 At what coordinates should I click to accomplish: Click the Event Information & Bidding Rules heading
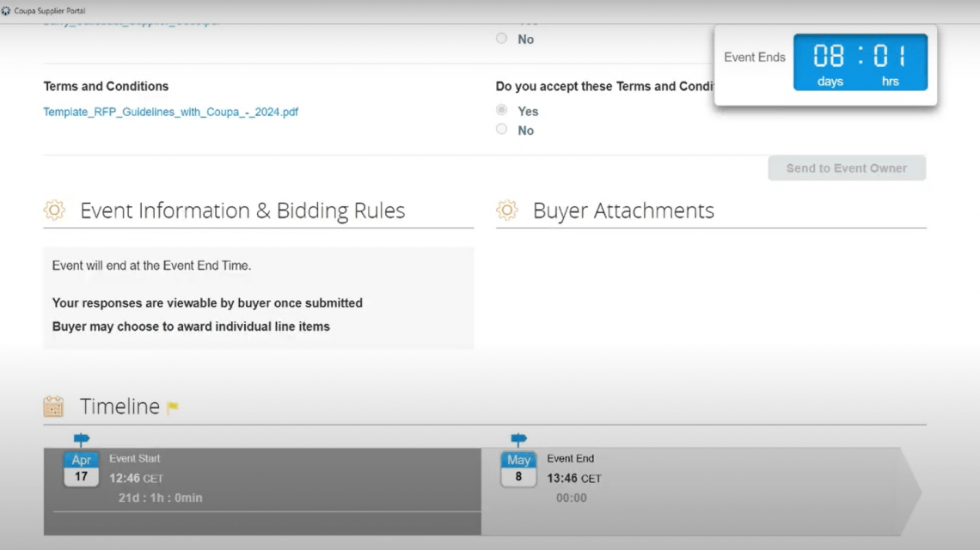tap(242, 211)
